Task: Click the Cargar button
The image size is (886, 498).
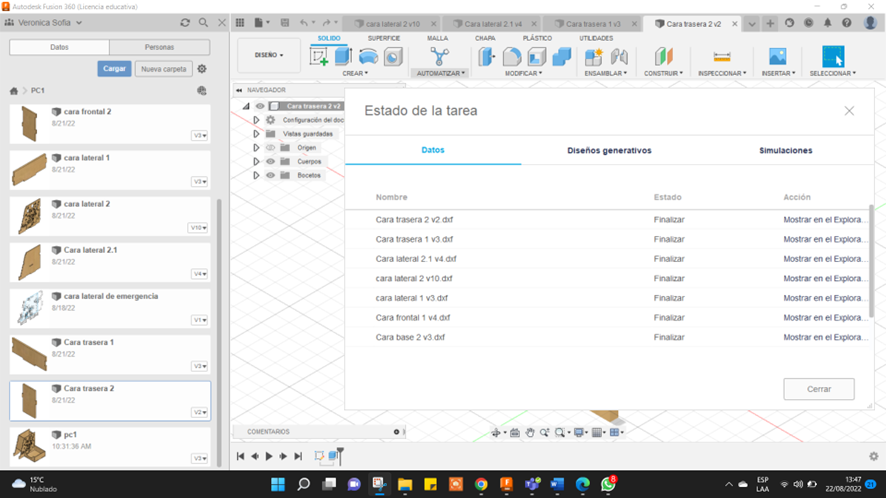Action: 114,68
